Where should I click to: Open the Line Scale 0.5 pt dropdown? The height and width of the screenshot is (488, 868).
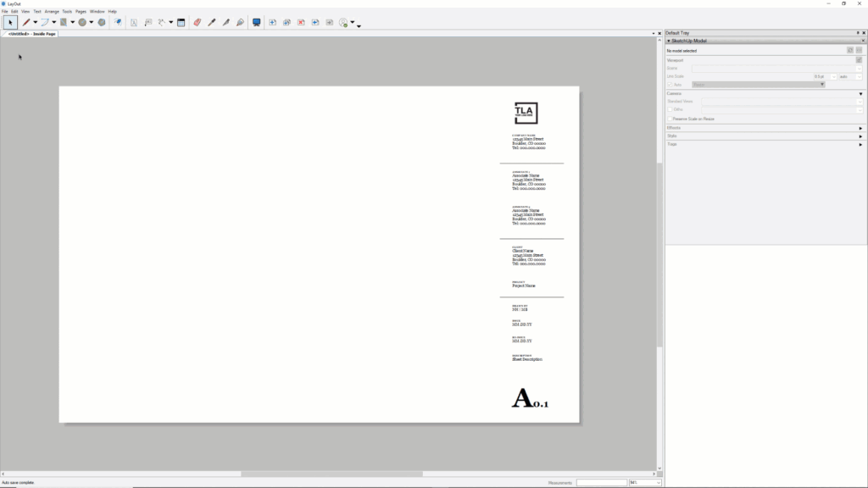(x=833, y=76)
